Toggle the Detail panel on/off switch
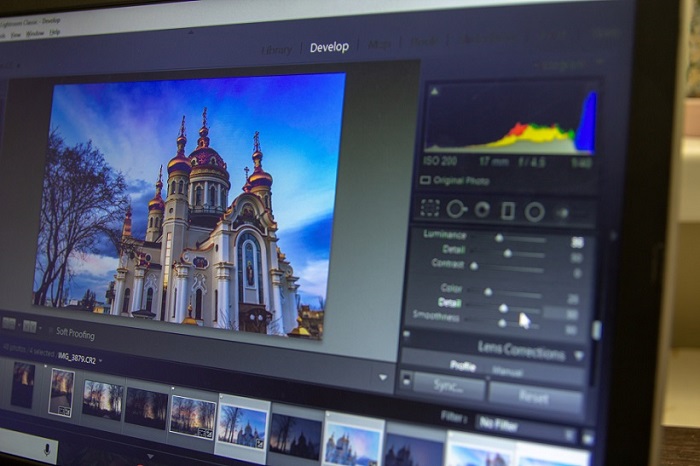The width and height of the screenshot is (700, 466). (x=407, y=334)
